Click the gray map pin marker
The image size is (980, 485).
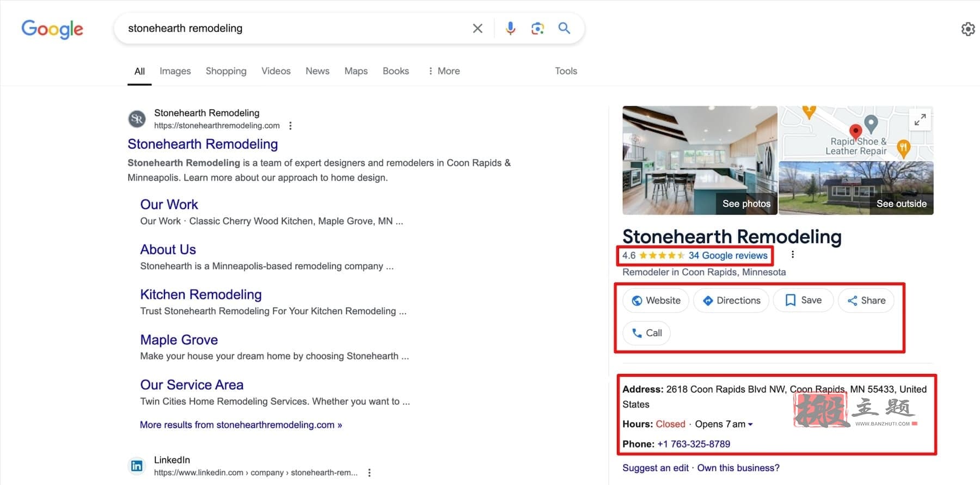(871, 124)
